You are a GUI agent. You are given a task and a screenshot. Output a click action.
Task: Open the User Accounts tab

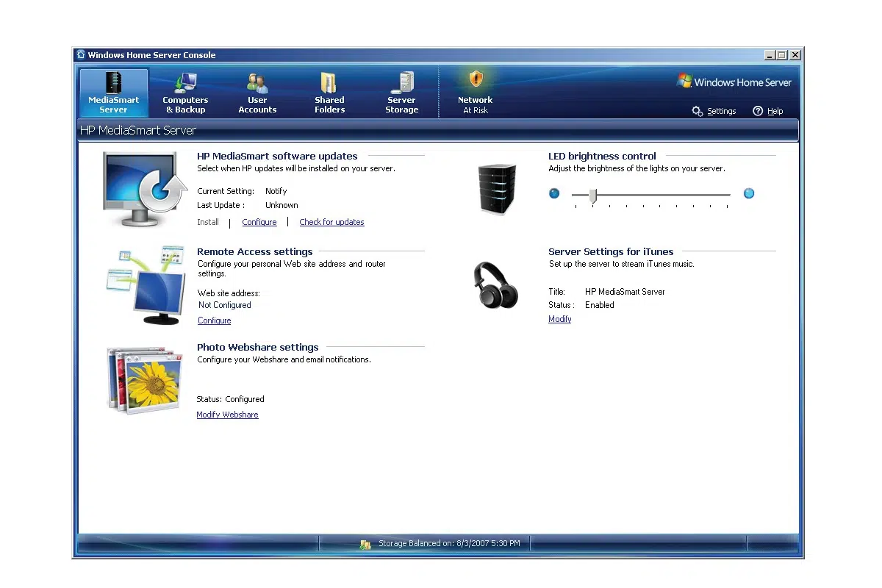(257, 93)
